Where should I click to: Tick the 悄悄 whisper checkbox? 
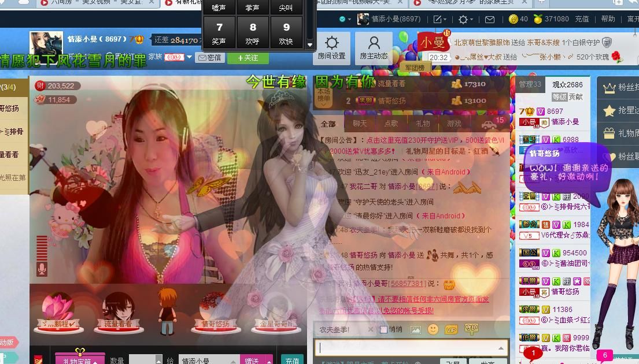383,329
